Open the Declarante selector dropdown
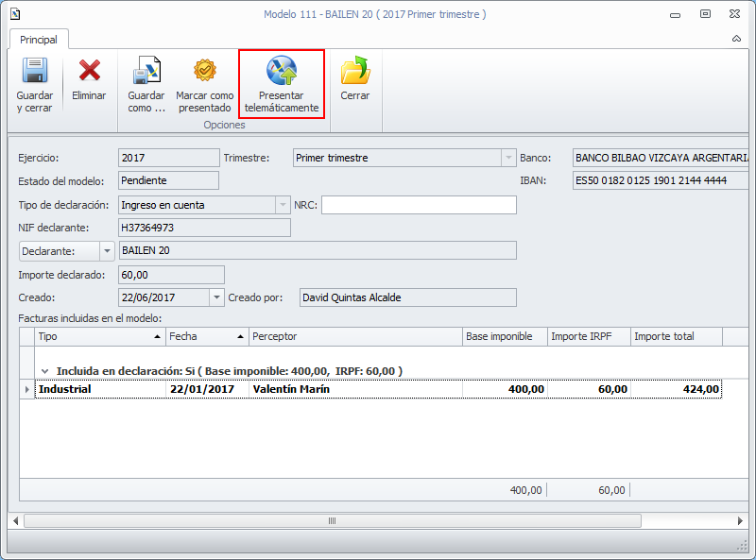756x560 pixels. tap(107, 251)
